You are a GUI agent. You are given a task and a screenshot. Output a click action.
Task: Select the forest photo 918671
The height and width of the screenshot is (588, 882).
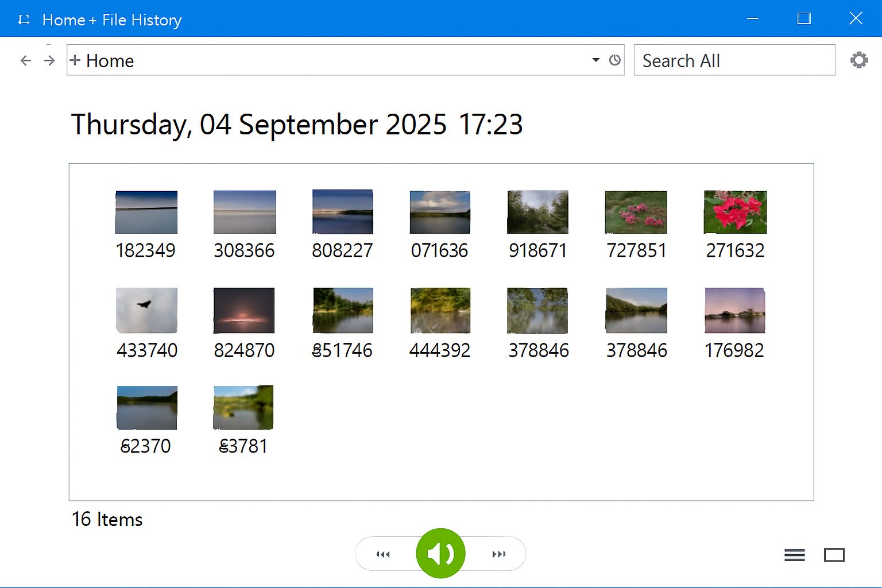click(x=537, y=212)
